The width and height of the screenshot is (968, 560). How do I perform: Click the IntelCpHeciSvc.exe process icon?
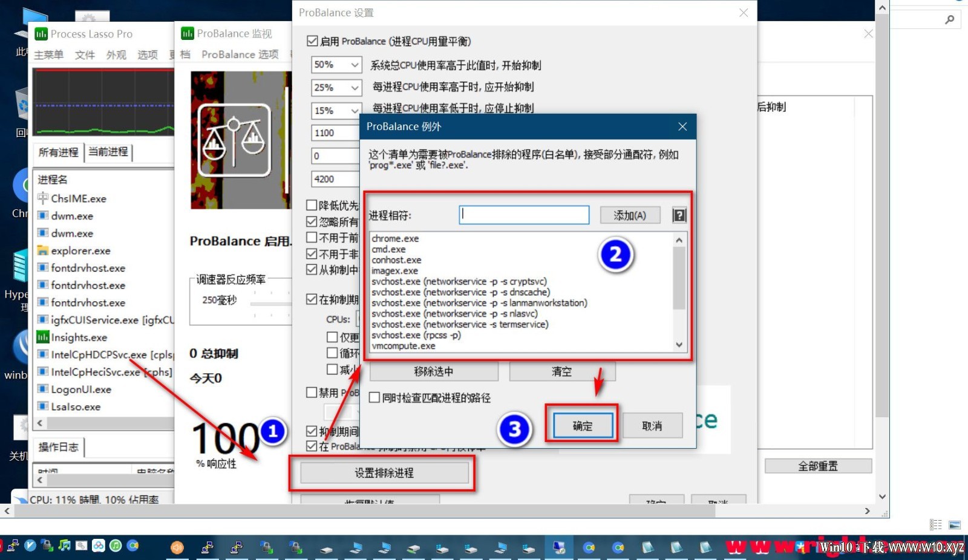tap(43, 372)
